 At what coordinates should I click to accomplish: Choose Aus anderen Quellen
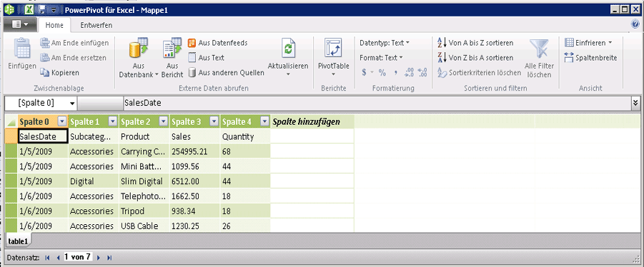(226, 73)
